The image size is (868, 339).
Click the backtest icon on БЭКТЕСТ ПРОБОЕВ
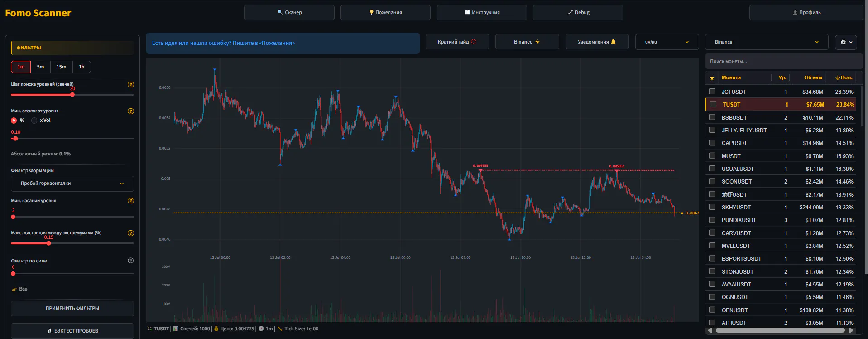[x=50, y=331]
